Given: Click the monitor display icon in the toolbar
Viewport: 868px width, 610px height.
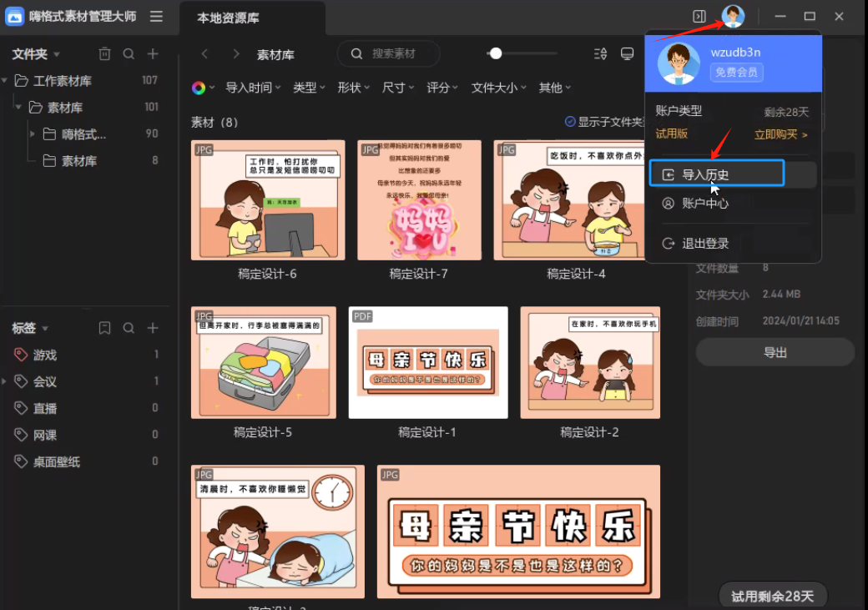Looking at the screenshot, I should point(627,53).
